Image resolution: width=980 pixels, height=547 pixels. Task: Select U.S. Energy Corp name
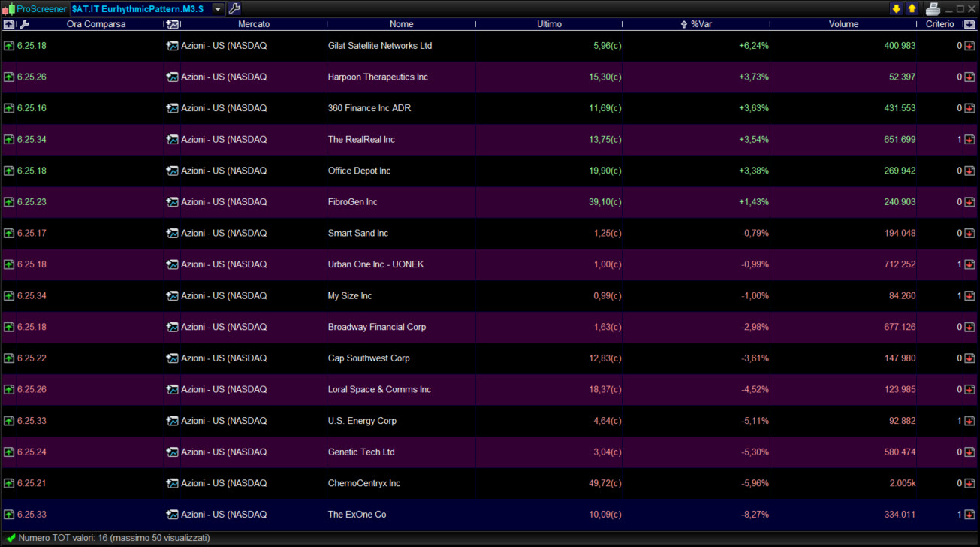pos(362,421)
